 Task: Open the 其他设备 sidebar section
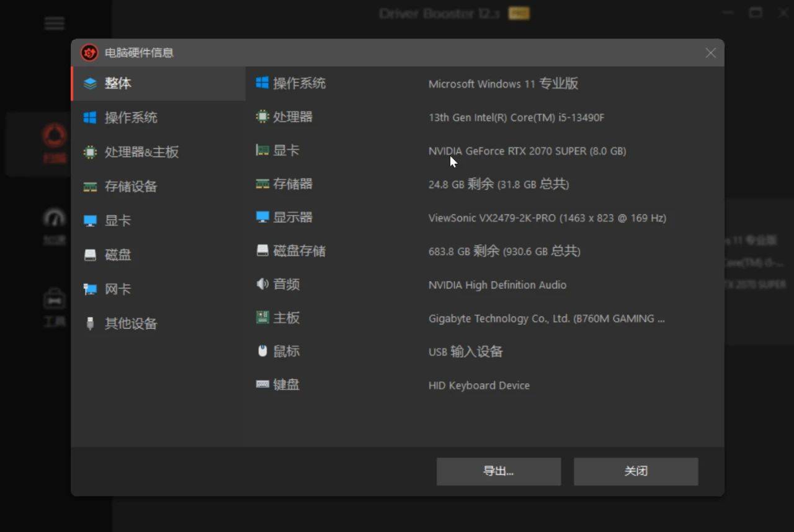159,324
